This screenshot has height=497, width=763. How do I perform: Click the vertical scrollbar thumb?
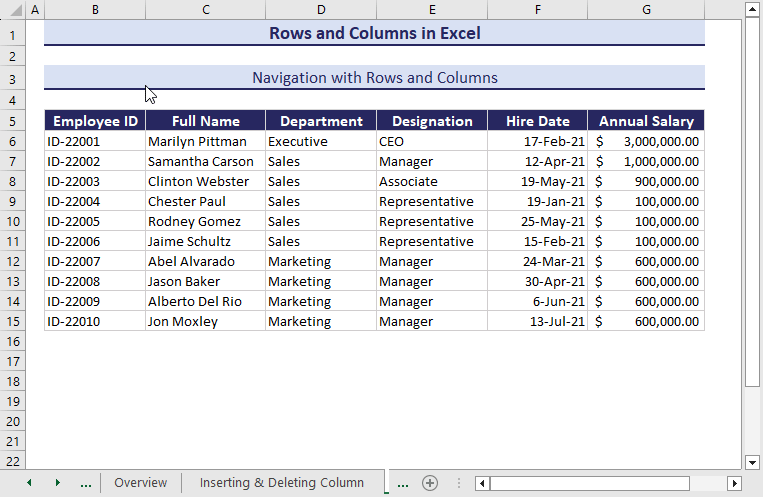(x=752, y=200)
